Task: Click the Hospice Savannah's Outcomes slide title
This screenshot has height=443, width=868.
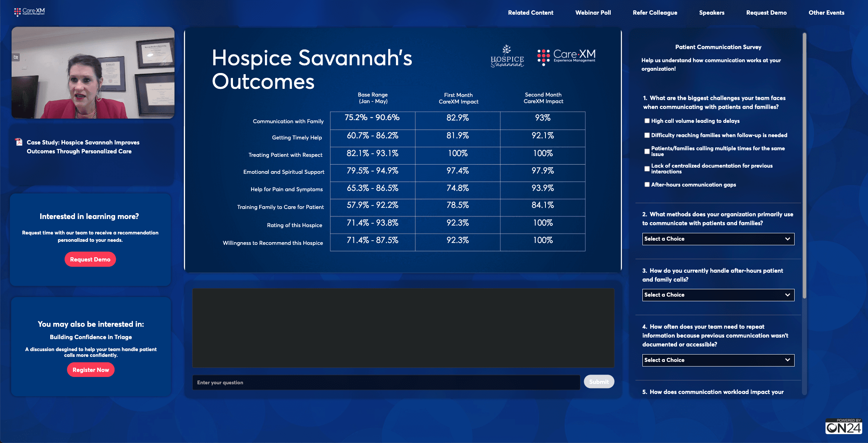Action: [312, 70]
